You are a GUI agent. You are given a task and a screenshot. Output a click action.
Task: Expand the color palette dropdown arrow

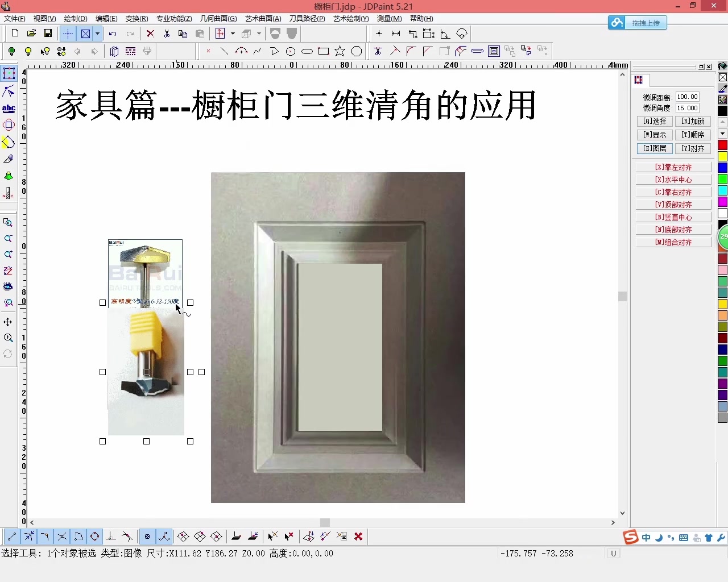coord(723,134)
